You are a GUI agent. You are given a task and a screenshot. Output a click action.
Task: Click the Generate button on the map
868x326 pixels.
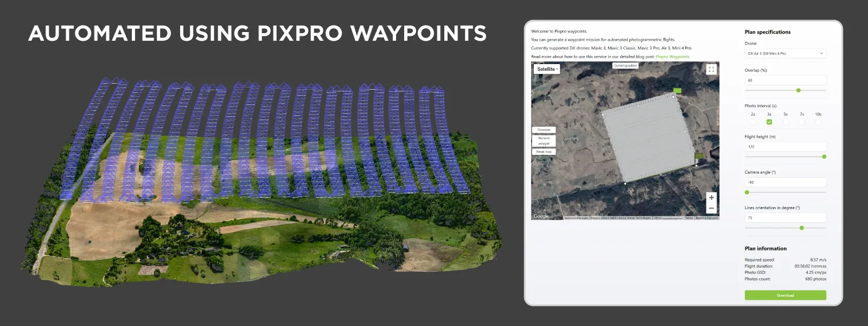544,130
